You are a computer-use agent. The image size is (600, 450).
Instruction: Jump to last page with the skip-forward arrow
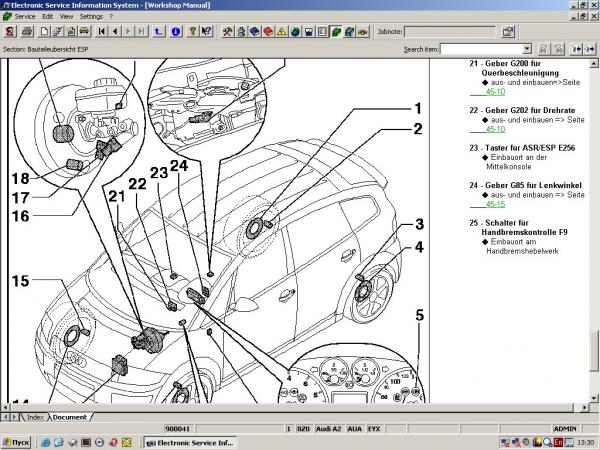pyautogui.click(x=142, y=31)
